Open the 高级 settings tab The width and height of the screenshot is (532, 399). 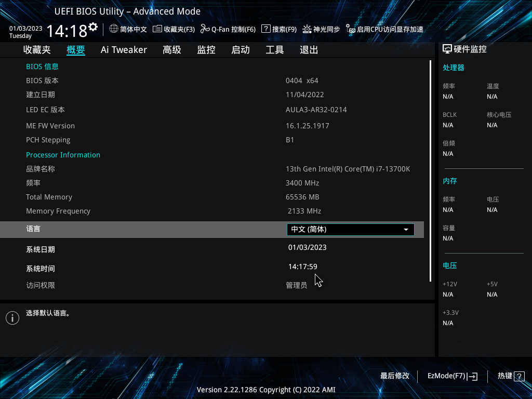[x=171, y=50]
